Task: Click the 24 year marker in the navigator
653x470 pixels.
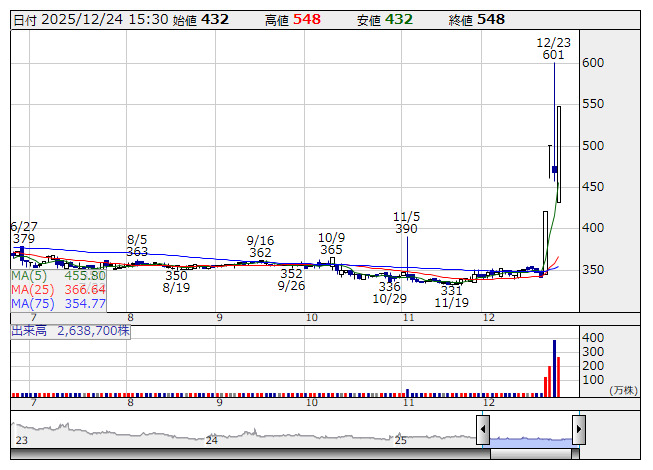Action: (211, 440)
